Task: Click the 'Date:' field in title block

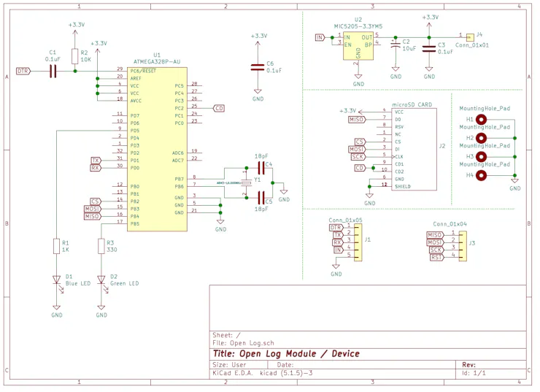Action: 285,365
